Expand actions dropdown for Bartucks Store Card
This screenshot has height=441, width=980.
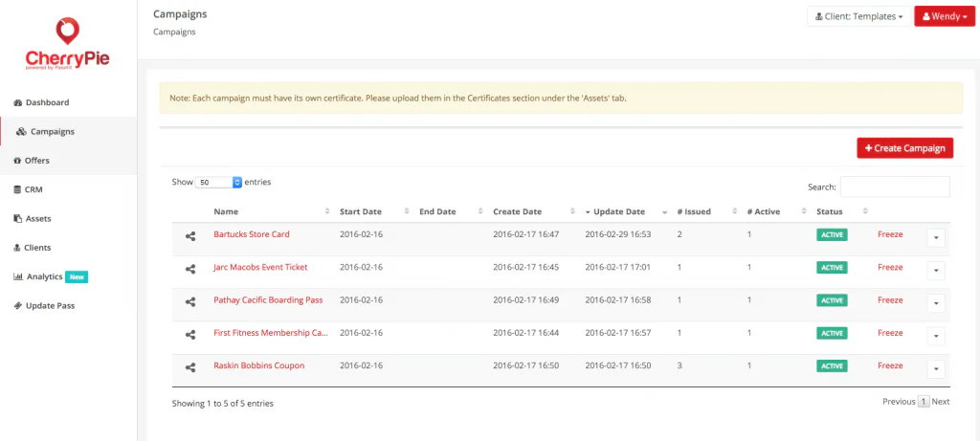click(936, 238)
